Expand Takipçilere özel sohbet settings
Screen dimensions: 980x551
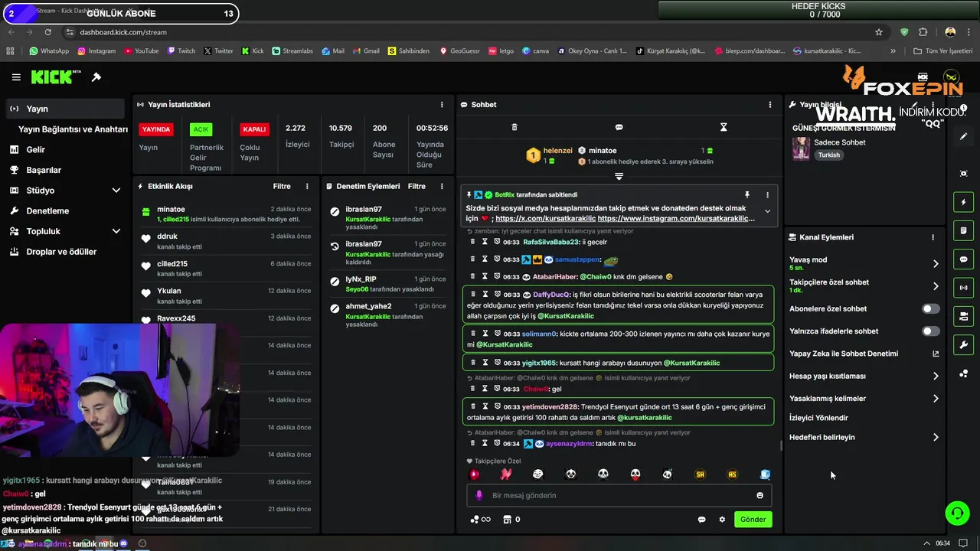936,286
